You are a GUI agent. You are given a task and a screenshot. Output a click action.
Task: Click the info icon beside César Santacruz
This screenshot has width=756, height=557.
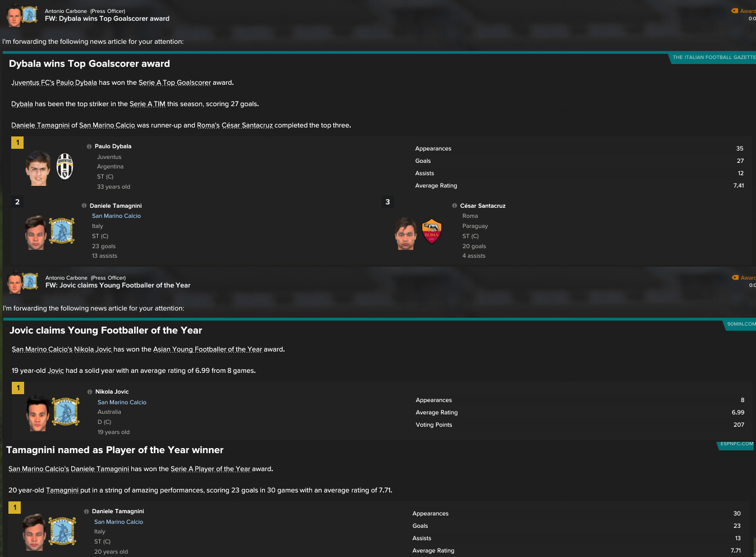[455, 206]
